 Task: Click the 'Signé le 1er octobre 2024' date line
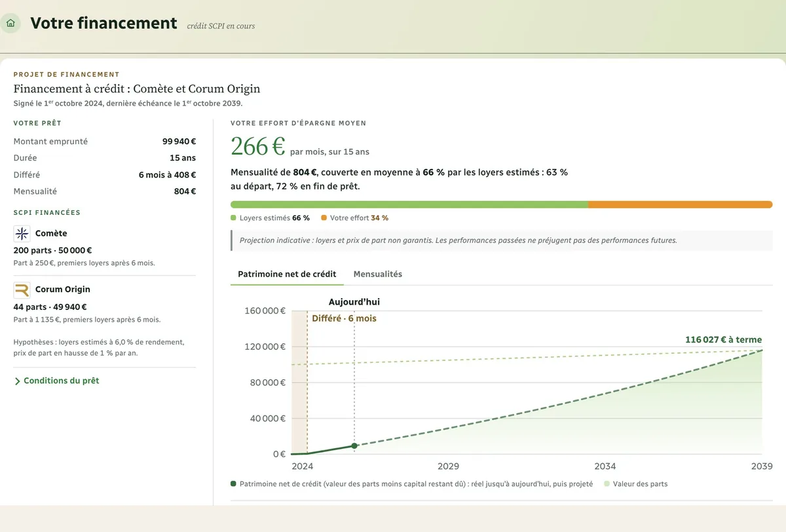click(128, 104)
